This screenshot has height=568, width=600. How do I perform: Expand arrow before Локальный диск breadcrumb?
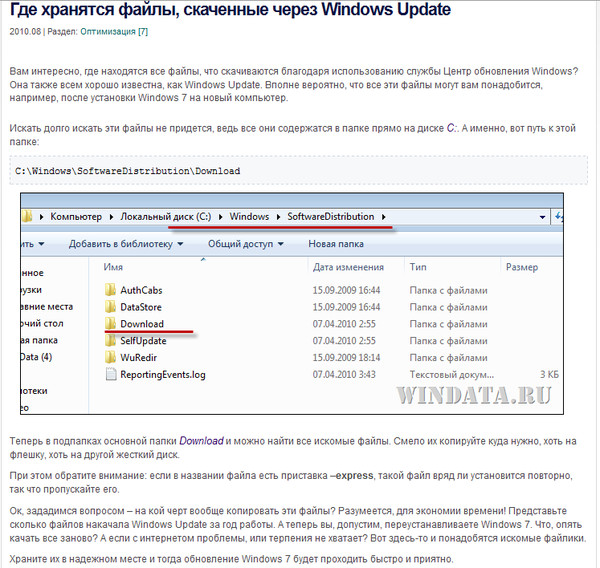[x=111, y=217]
